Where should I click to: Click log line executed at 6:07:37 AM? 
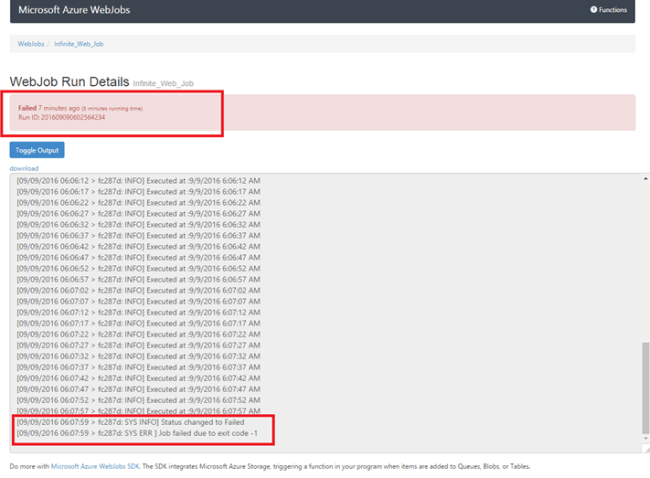(138, 367)
